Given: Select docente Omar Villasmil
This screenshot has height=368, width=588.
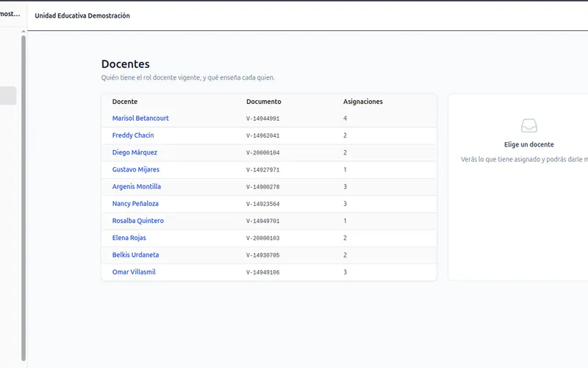Looking at the screenshot, I should click(x=134, y=272).
